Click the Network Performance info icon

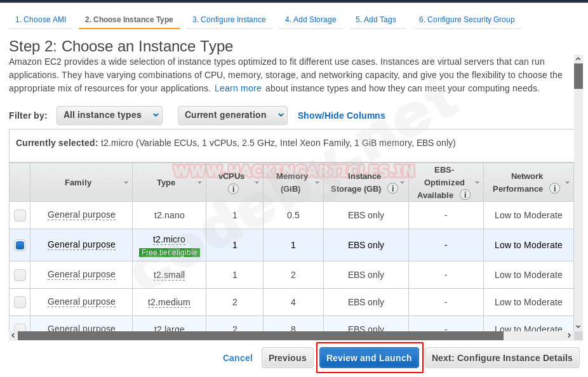pyautogui.click(x=554, y=189)
